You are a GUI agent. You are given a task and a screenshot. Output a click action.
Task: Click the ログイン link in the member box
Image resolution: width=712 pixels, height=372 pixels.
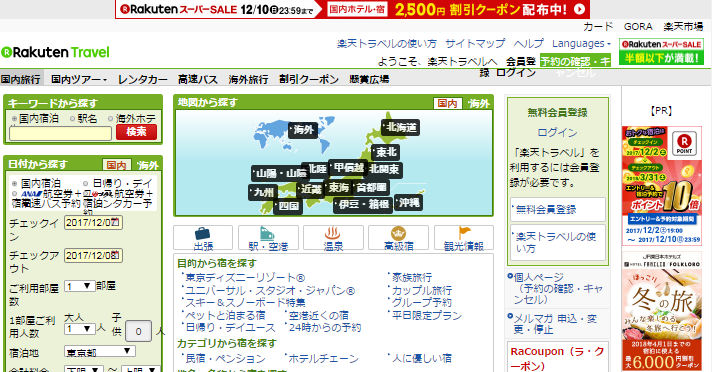[557, 133]
